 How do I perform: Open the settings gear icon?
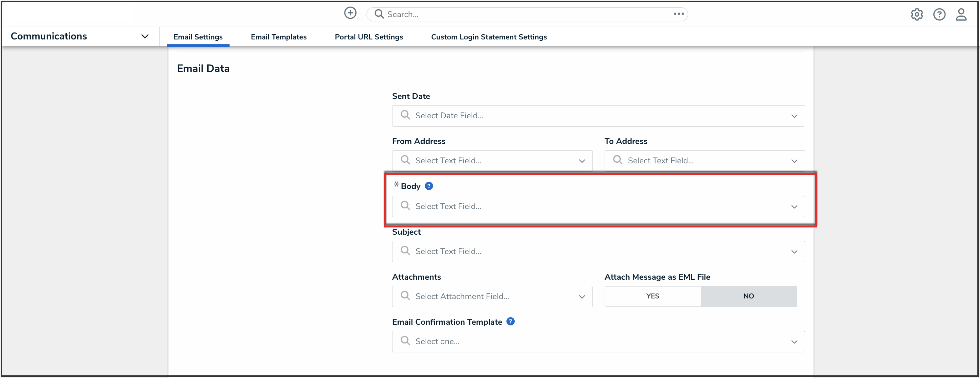click(x=917, y=14)
